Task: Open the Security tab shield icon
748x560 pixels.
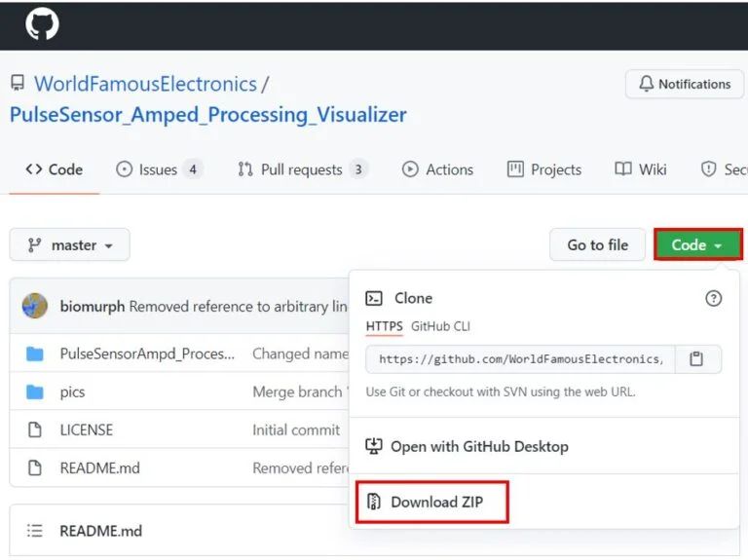Action: pyautogui.click(x=708, y=168)
